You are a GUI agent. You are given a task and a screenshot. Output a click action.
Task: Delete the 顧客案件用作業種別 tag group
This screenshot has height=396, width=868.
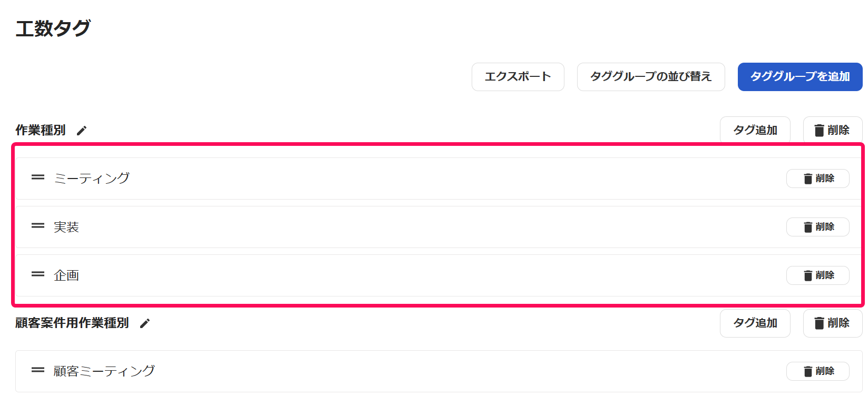[x=833, y=323]
